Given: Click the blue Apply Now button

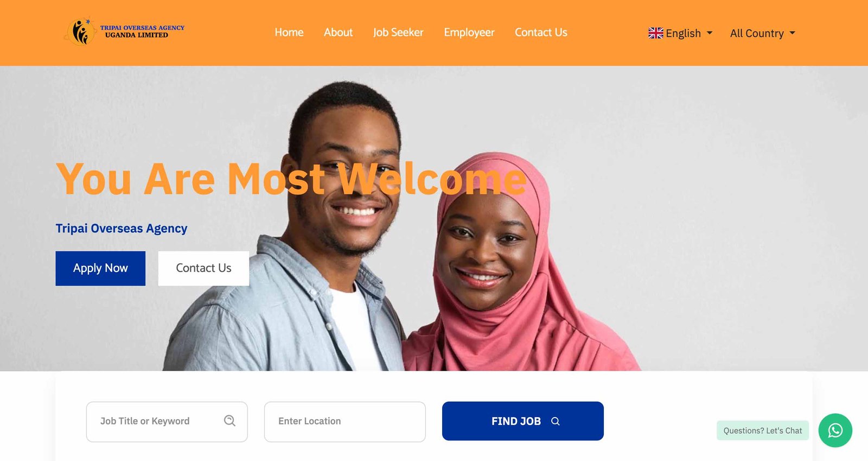Looking at the screenshot, I should (x=100, y=268).
